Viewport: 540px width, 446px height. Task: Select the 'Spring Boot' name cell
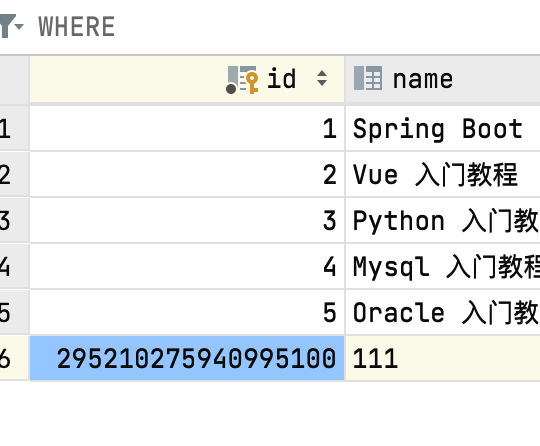(x=443, y=128)
